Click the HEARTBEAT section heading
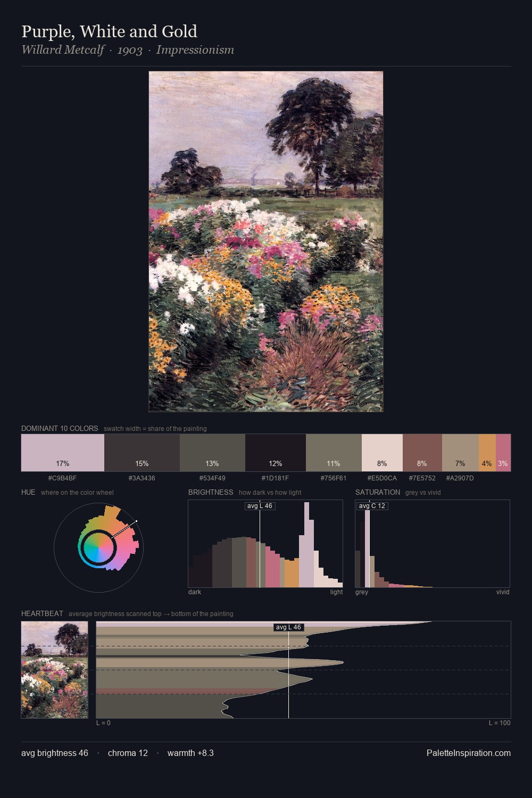 point(42,613)
